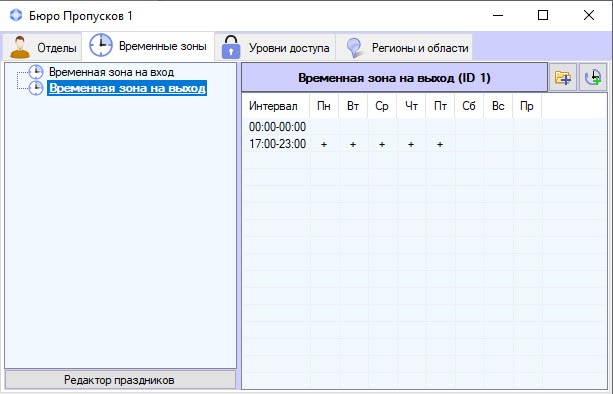Select Временная зона на вход in the tree

coord(111,72)
